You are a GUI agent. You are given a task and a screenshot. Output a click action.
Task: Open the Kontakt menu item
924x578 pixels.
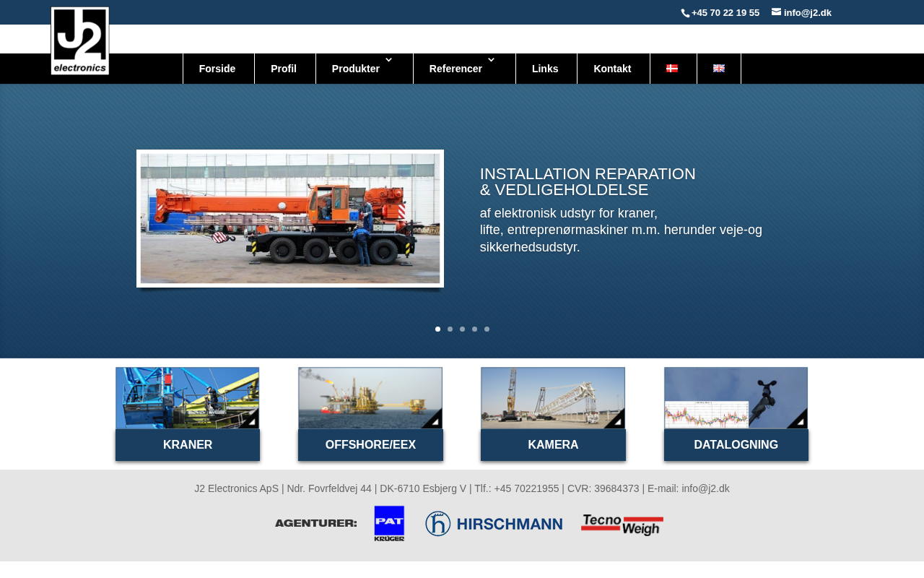tap(612, 69)
